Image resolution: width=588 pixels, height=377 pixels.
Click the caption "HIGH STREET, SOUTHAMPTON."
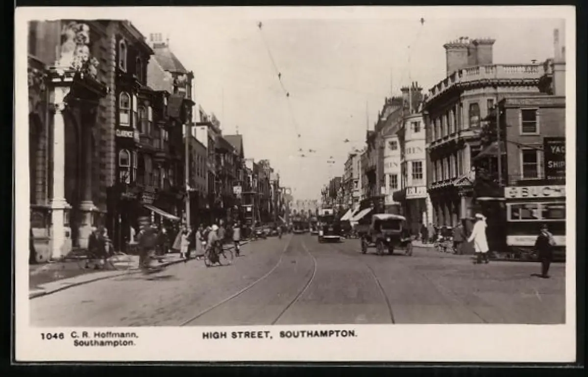(x=280, y=334)
